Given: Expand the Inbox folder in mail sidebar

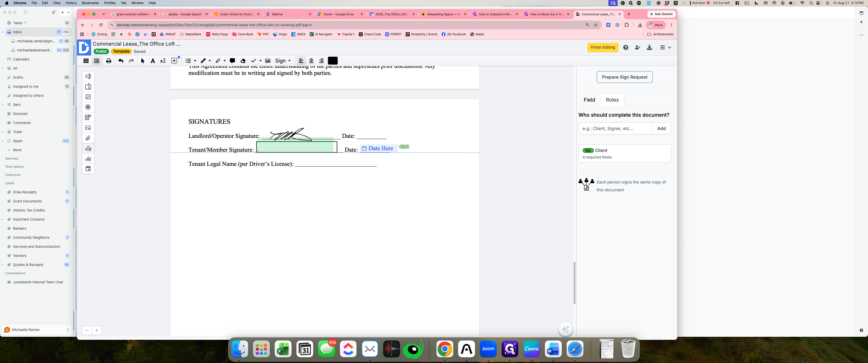Looking at the screenshot, I should pyautogui.click(x=2, y=32).
